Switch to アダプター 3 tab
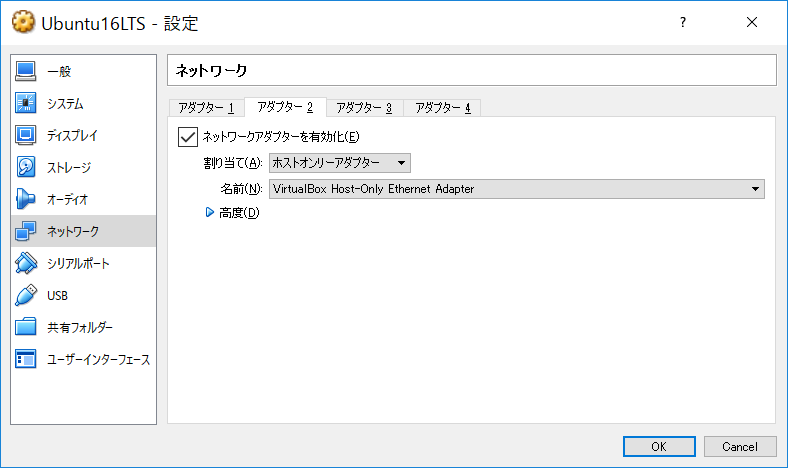The height and width of the screenshot is (468, 788). 363,108
